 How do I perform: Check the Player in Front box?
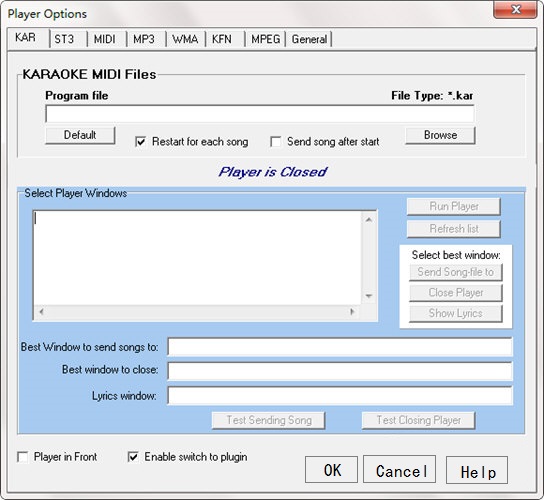pyautogui.click(x=23, y=457)
